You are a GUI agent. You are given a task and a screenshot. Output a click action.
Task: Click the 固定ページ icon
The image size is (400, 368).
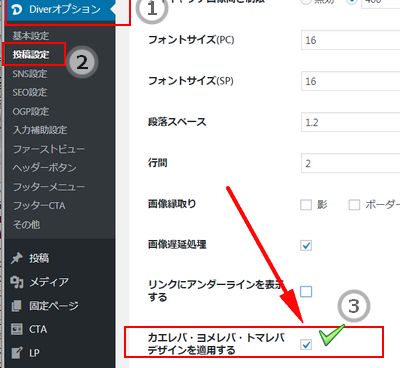17,306
